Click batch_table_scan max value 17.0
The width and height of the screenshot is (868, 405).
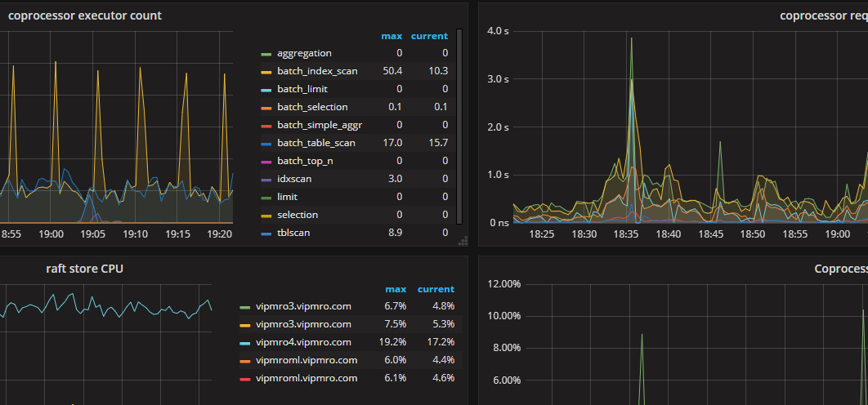392,143
